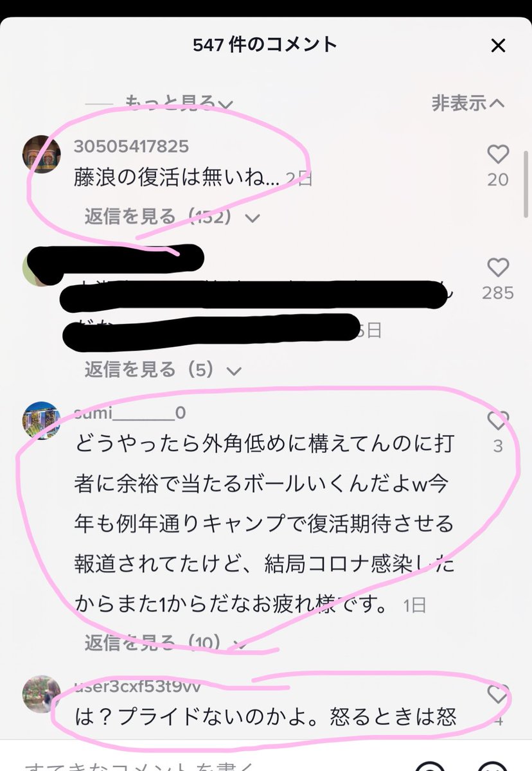
Task: Like the comment with 285 likes
Action: (x=498, y=267)
